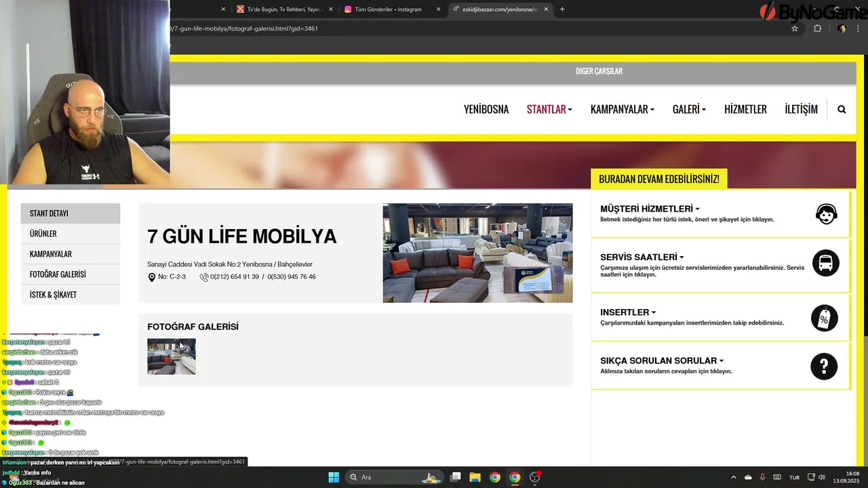Image resolution: width=868 pixels, height=488 pixels.
Task: Click the network tray icon
Action: tap(811, 477)
